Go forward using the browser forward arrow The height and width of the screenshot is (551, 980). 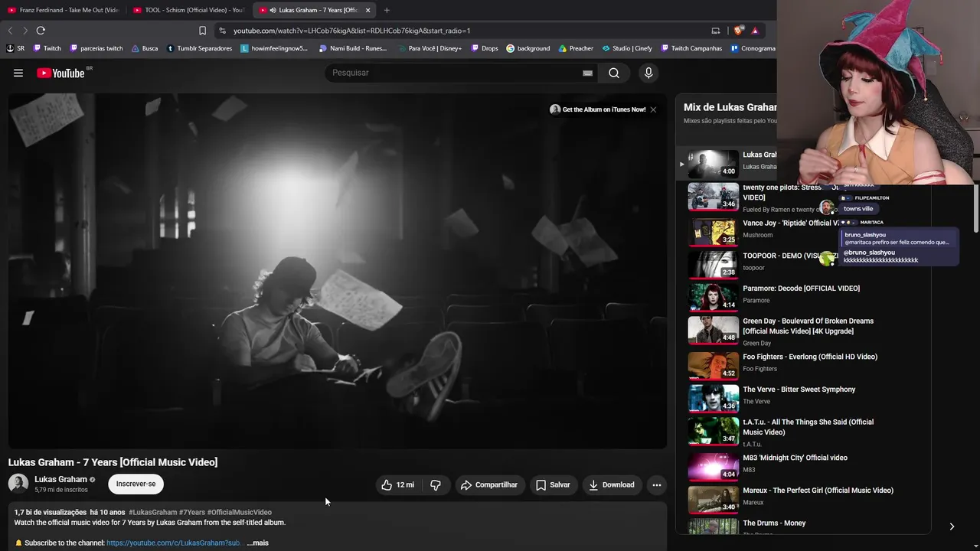(24, 31)
